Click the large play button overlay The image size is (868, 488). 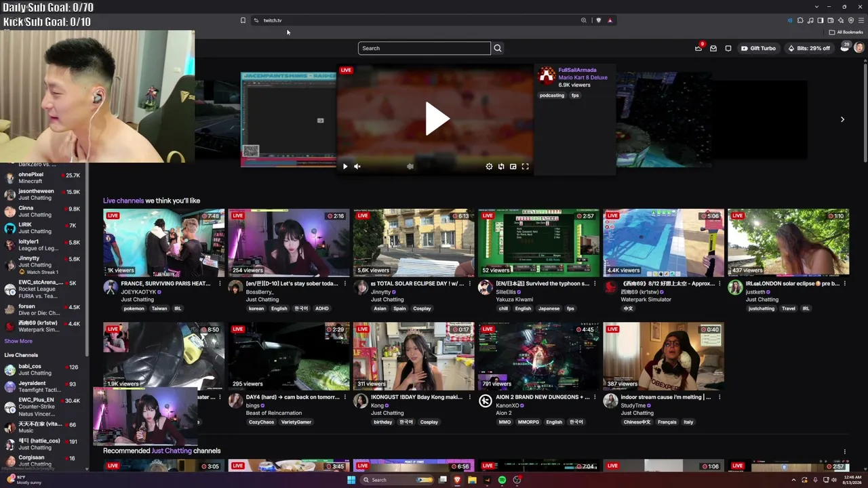click(437, 119)
